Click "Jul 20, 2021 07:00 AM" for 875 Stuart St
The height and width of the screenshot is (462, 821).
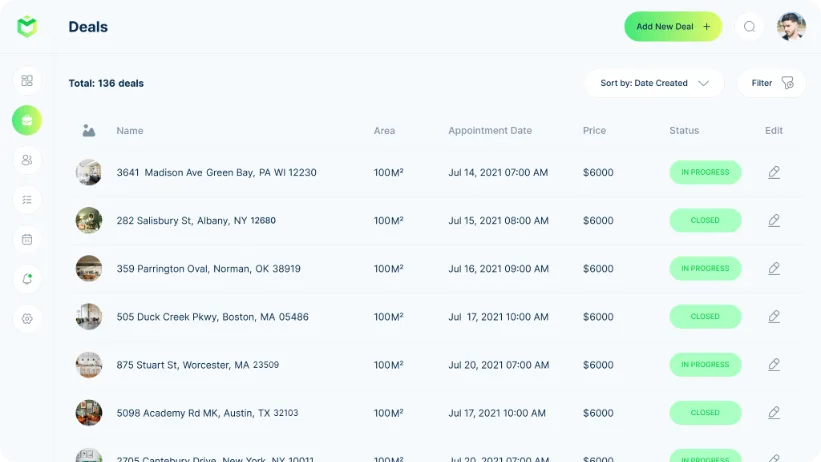[498, 365]
